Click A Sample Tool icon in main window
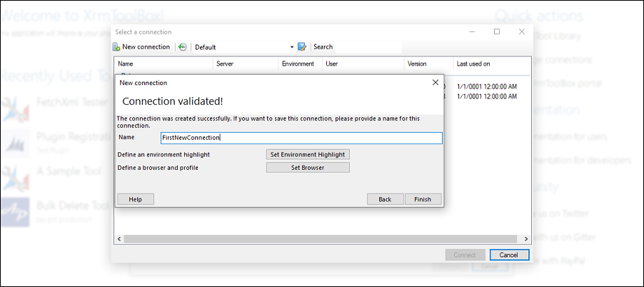This screenshot has width=644, height=287. coord(15,178)
